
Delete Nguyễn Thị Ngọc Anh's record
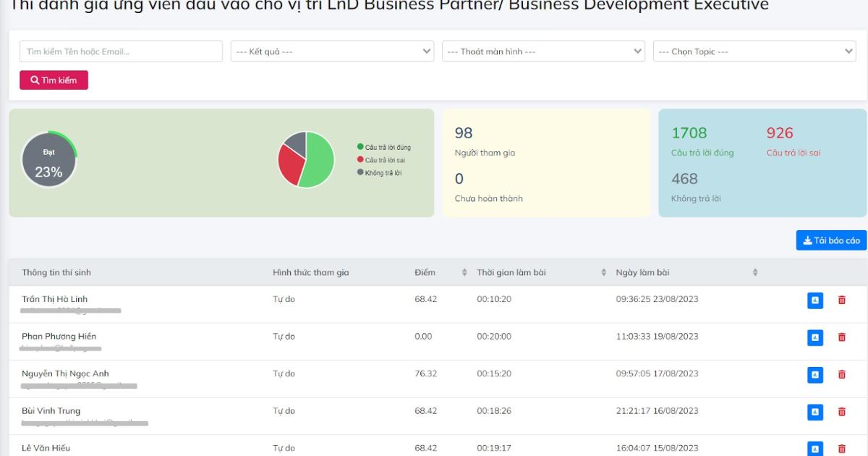point(841,374)
